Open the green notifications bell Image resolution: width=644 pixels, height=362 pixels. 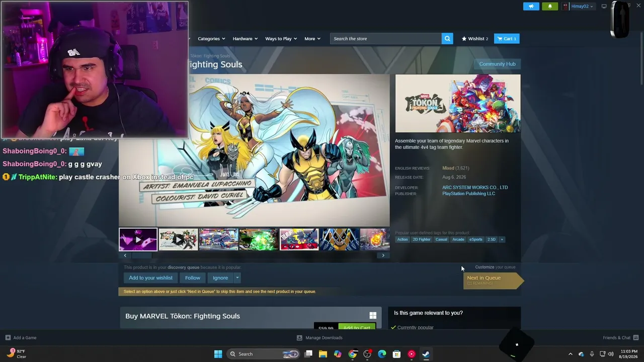550,7
